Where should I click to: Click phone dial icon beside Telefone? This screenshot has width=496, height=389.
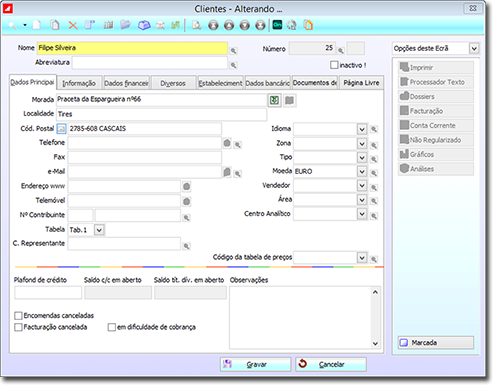pyautogui.click(x=227, y=143)
